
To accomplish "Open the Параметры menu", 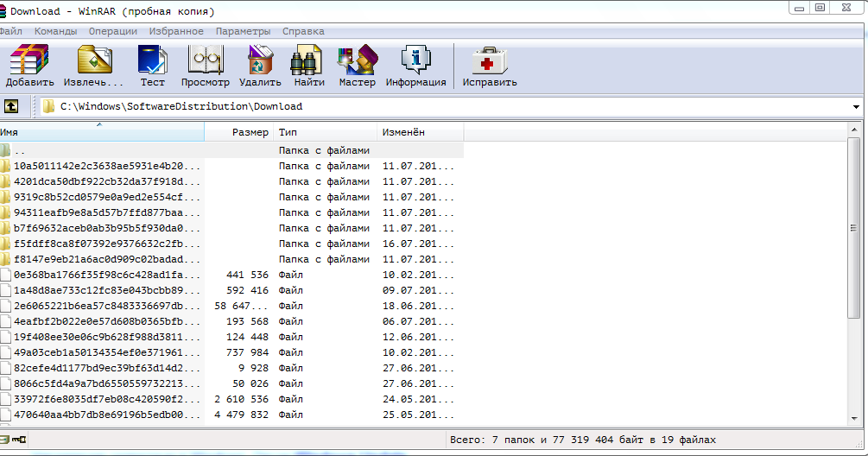I will coord(243,31).
